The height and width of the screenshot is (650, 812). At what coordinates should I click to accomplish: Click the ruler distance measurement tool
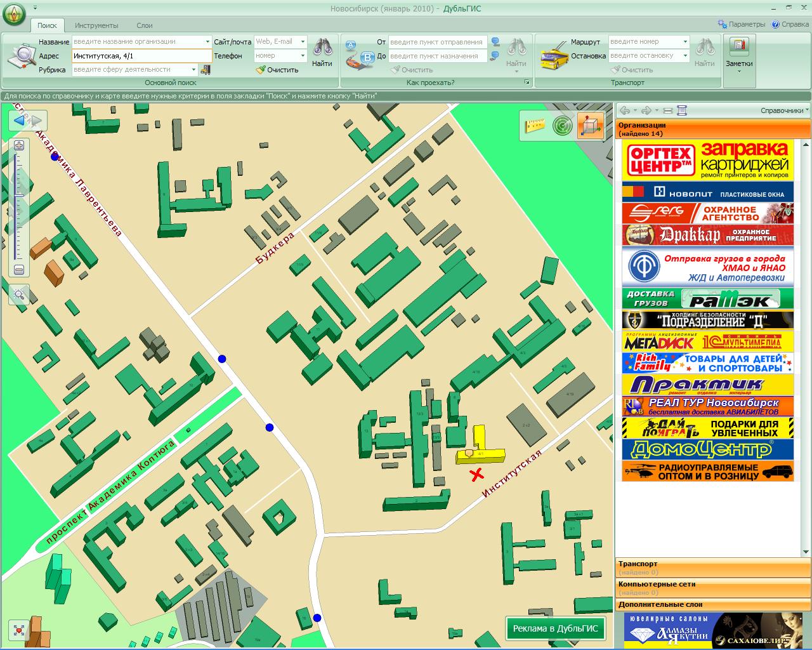(535, 125)
